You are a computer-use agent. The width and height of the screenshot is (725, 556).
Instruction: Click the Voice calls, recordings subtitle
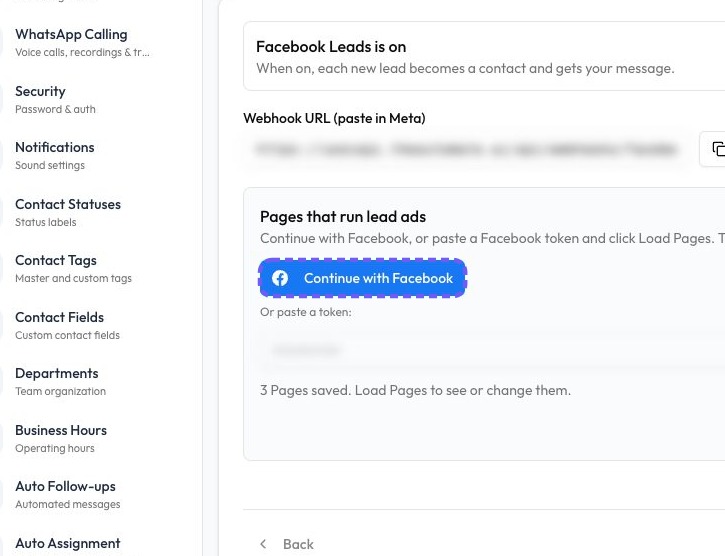coord(82,52)
